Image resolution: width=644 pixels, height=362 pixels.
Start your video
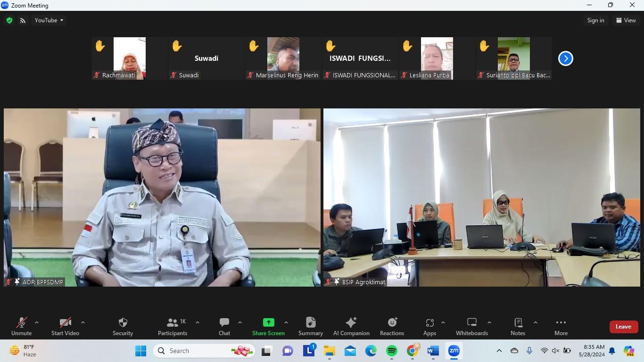65,326
